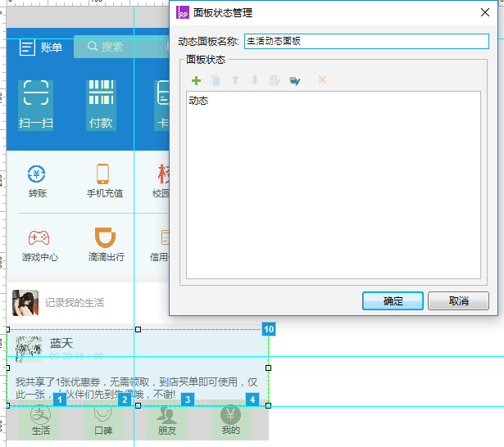Select the 口碑 bottom tab
Screen dimensions: 504x447
tap(103, 421)
